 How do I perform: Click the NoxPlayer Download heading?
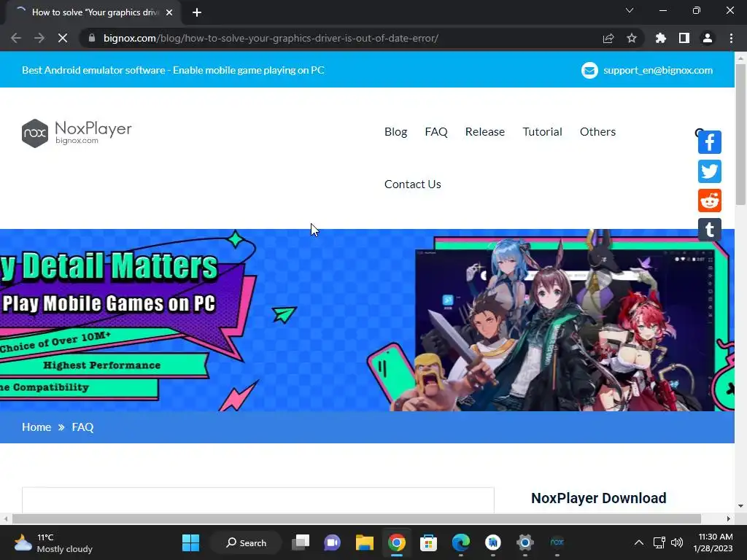(598, 498)
